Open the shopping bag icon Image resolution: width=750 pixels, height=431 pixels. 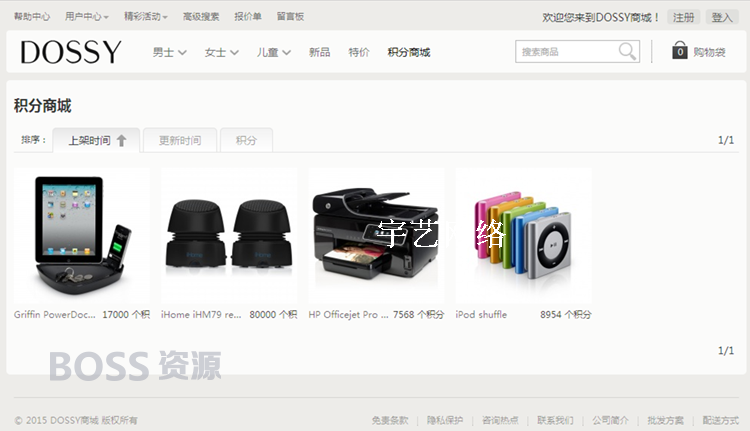679,50
